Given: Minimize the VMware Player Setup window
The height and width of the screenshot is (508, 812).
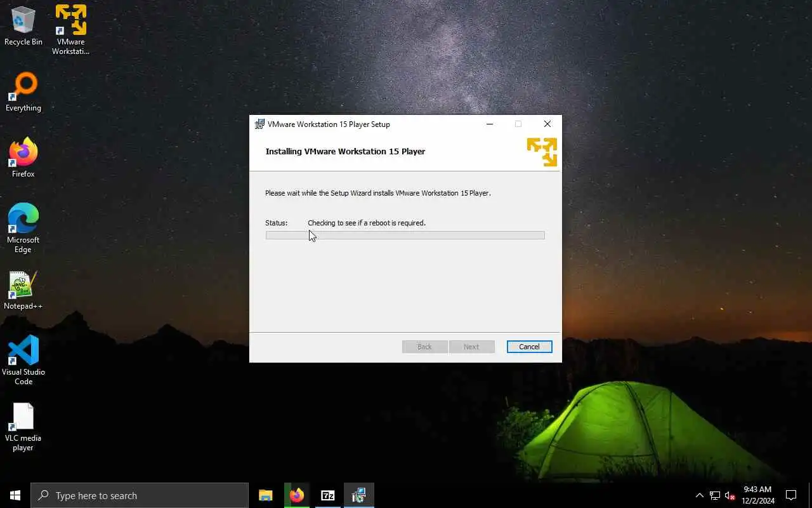Looking at the screenshot, I should (490, 124).
